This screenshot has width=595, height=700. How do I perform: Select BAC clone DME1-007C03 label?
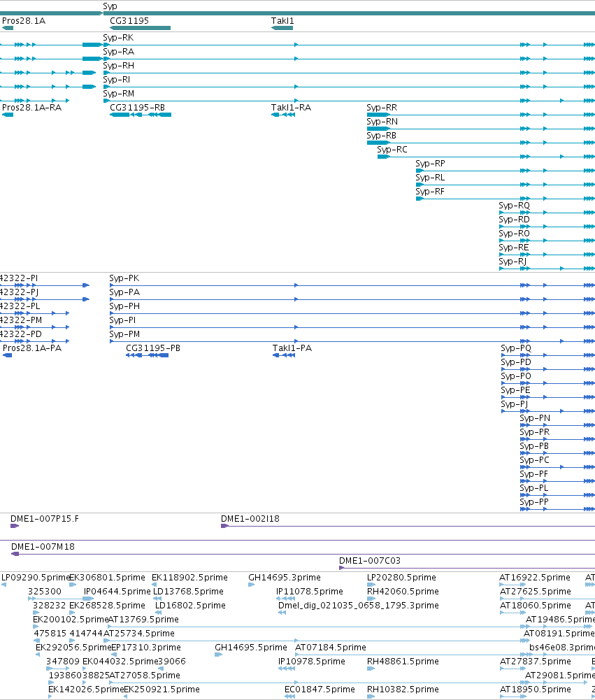click(x=370, y=560)
